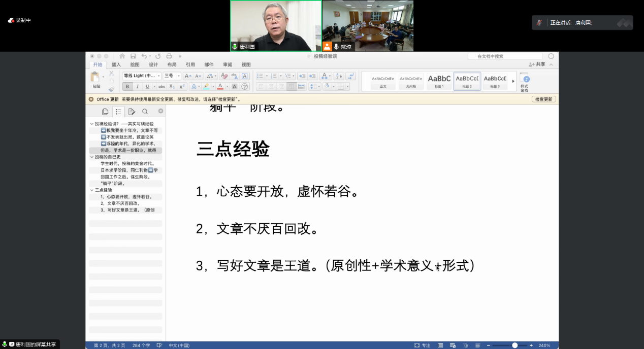The width and height of the screenshot is (644, 349).
Task: Align text to the left
Action: pos(261,87)
